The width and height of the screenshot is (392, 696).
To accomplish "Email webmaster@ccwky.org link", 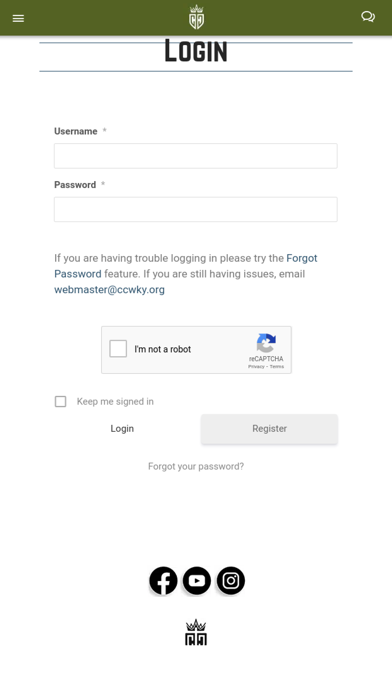I will 109,290.
